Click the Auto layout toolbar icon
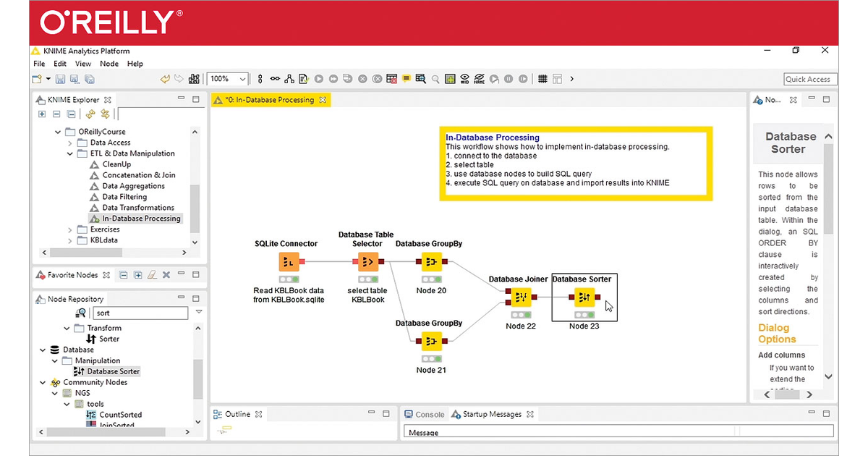 (289, 79)
